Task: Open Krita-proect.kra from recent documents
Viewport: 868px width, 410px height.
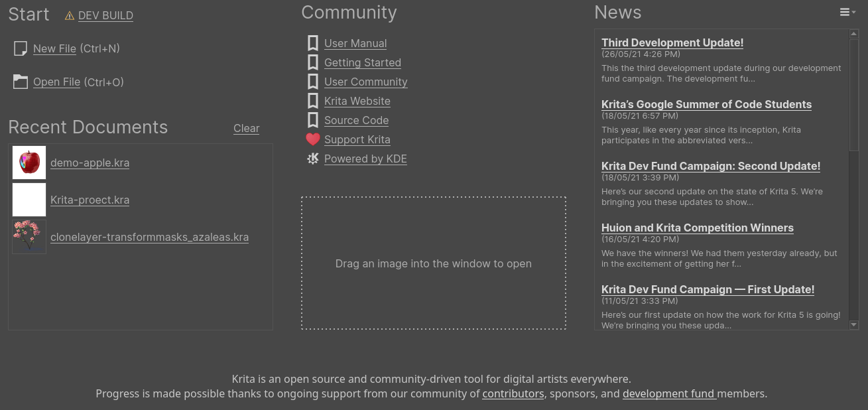Action: pyautogui.click(x=90, y=200)
